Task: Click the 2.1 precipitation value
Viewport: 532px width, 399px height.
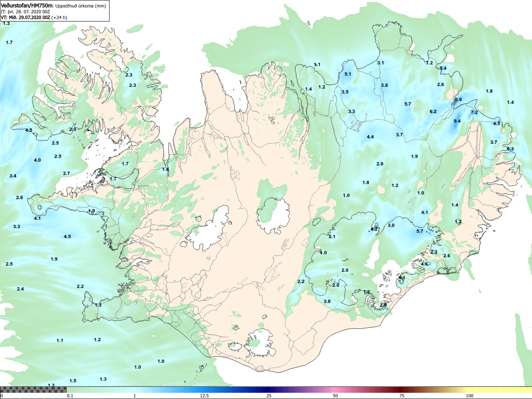Action: point(332,236)
